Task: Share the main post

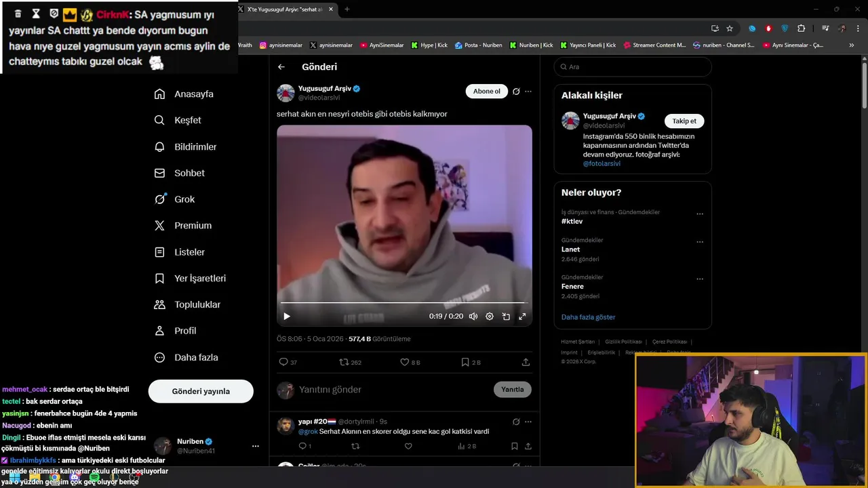Action: pyautogui.click(x=526, y=363)
